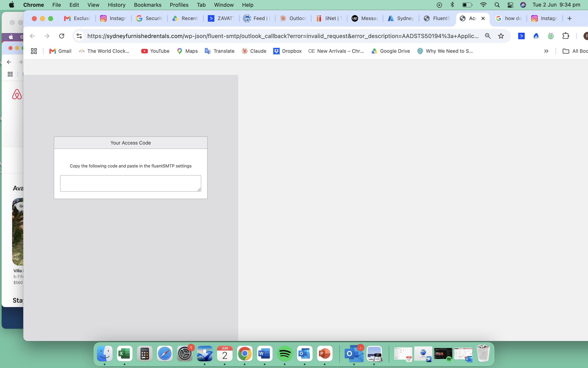Viewport: 588px width, 368px height.
Task: Open the Apple menu
Action: pos(11,5)
